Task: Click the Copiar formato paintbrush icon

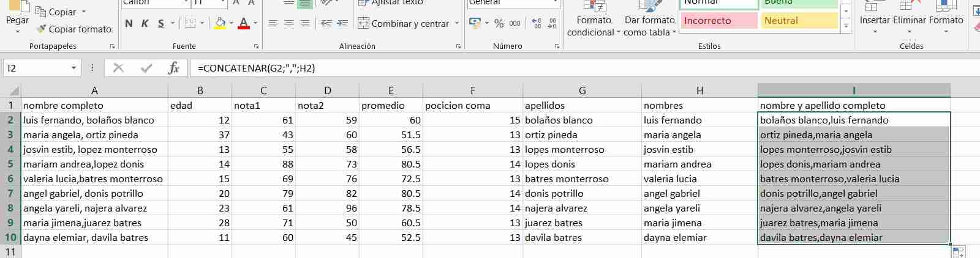Action: click(41, 29)
